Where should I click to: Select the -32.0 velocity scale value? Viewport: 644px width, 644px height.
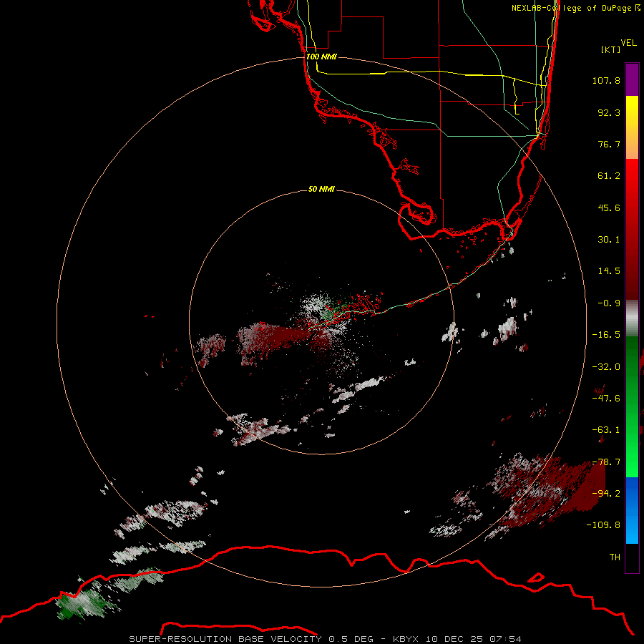[606, 367]
